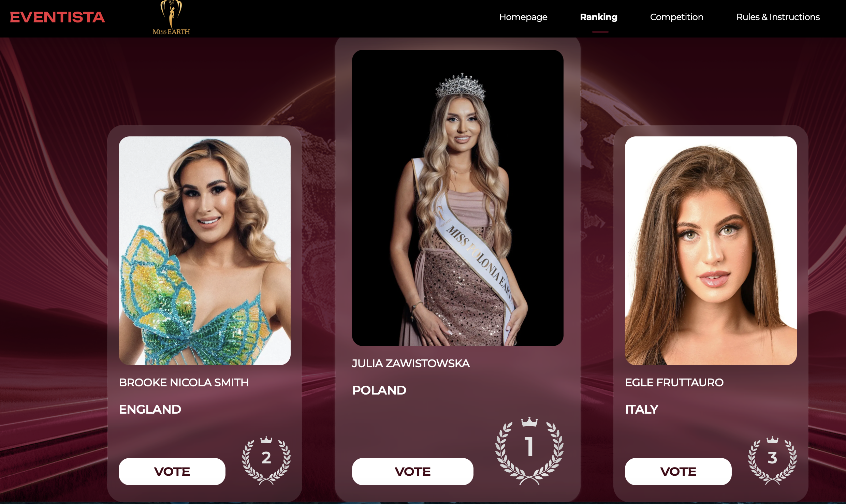This screenshot has height=504, width=846.
Task: Click the POLAND country label
Action: click(x=379, y=390)
